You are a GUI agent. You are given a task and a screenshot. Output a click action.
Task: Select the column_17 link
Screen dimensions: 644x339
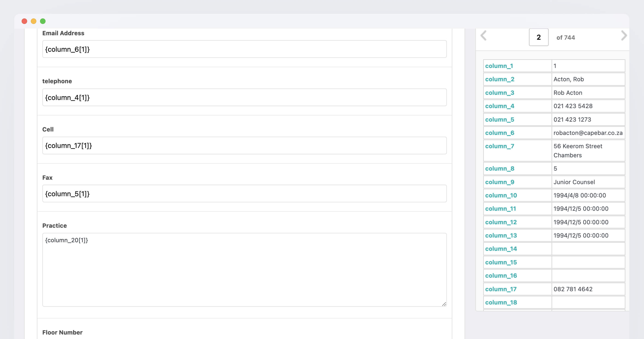(501, 289)
